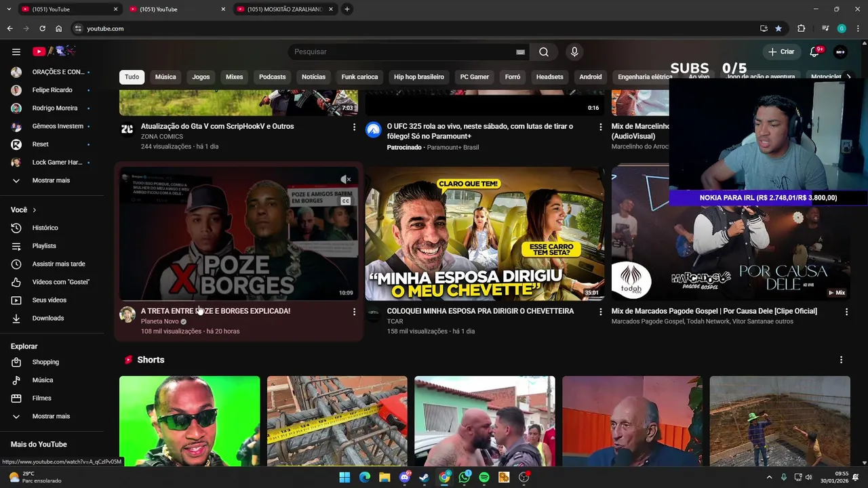
Task: Reload page with browser refresh button
Action: pos(42,28)
